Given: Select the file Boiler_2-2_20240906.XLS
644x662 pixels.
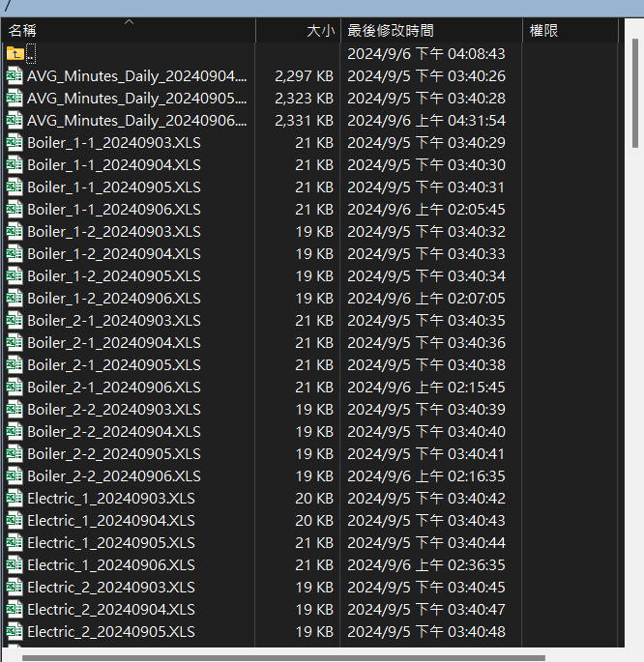Looking at the screenshot, I should coord(114,475).
